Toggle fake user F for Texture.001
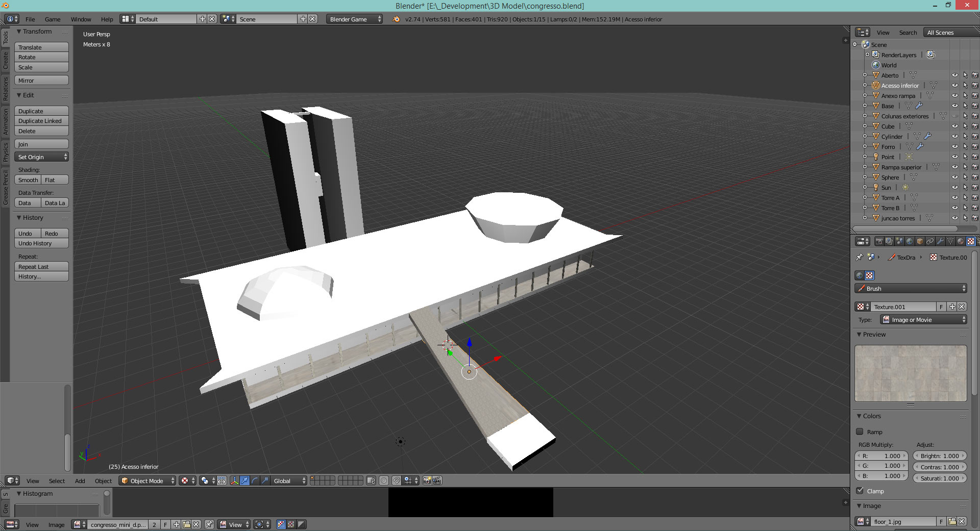The image size is (980, 531). [x=942, y=307]
